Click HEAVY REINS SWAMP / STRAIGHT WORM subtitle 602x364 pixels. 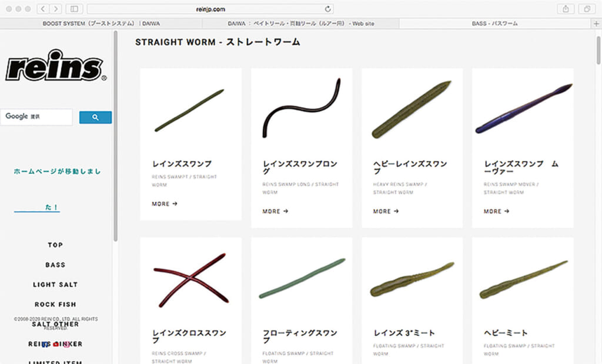400,188
